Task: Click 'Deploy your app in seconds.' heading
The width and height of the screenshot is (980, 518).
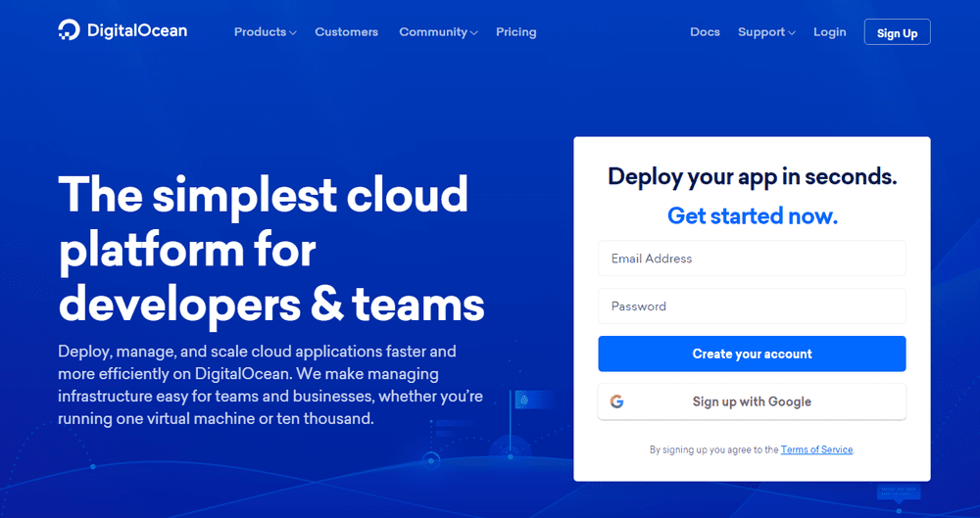Action: click(753, 176)
